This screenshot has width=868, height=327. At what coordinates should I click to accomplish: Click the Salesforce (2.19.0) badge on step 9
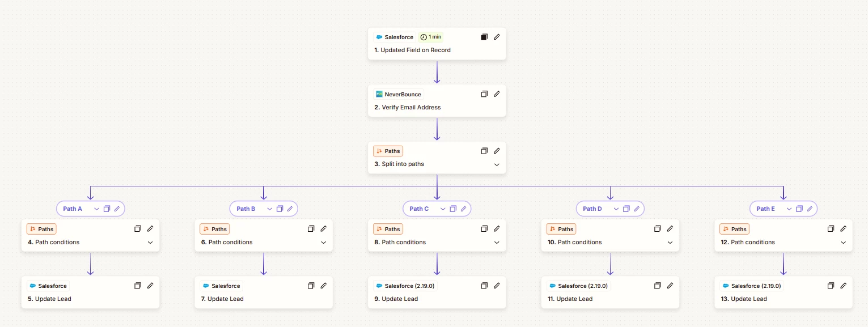click(405, 286)
